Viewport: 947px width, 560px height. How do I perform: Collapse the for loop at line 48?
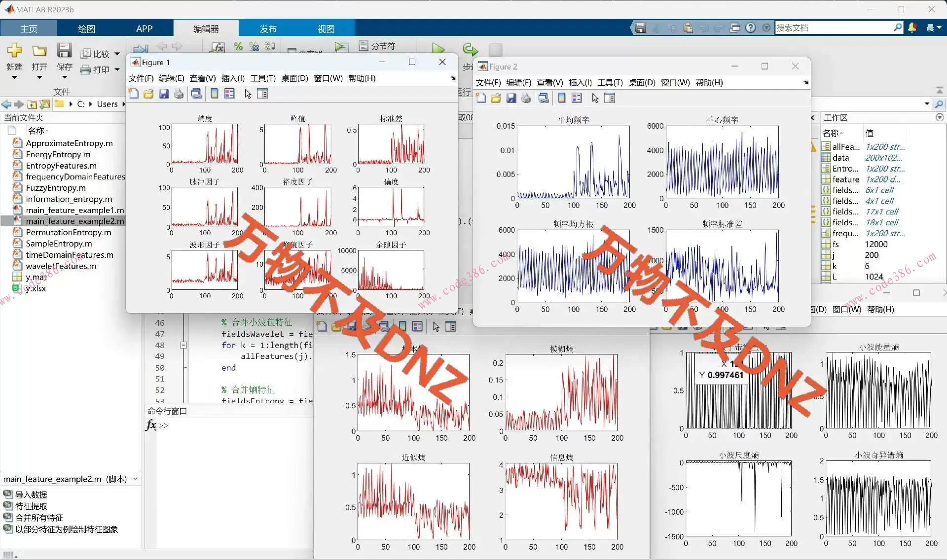point(183,345)
